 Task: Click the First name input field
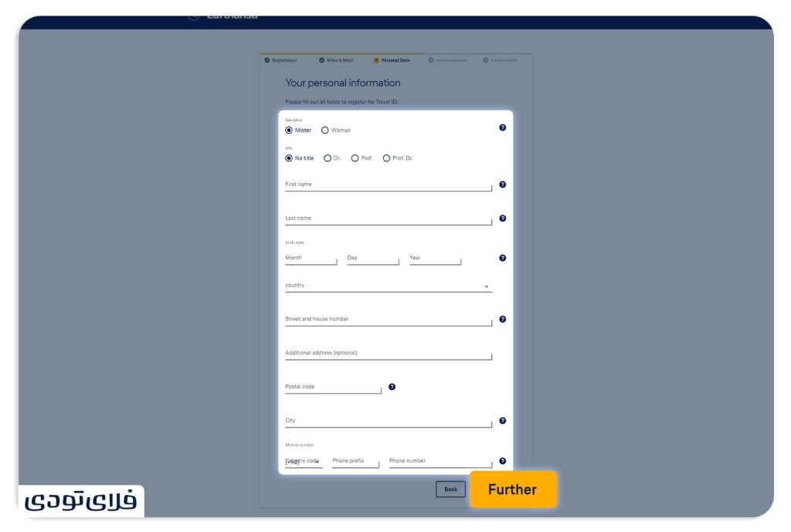click(x=388, y=185)
